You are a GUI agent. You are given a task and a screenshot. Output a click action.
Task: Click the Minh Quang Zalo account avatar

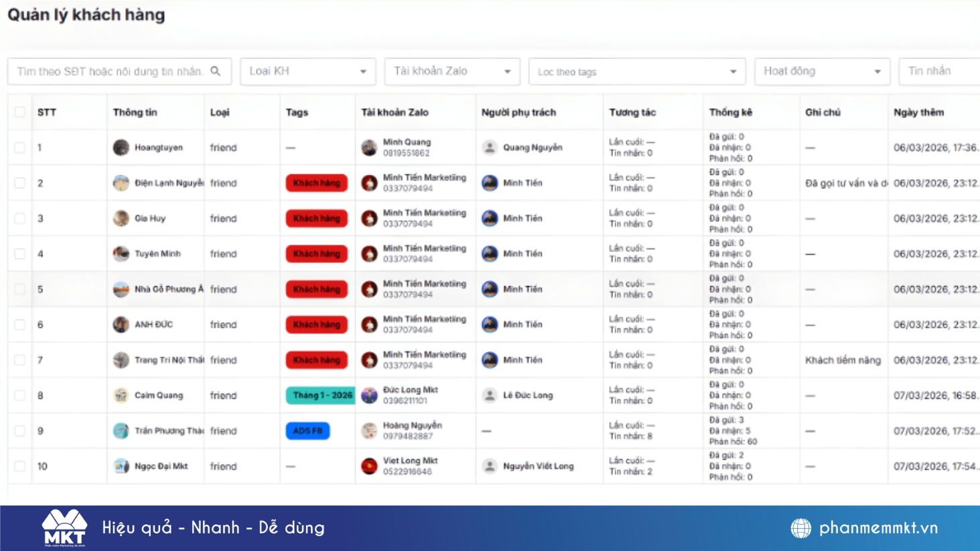click(x=368, y=147)
